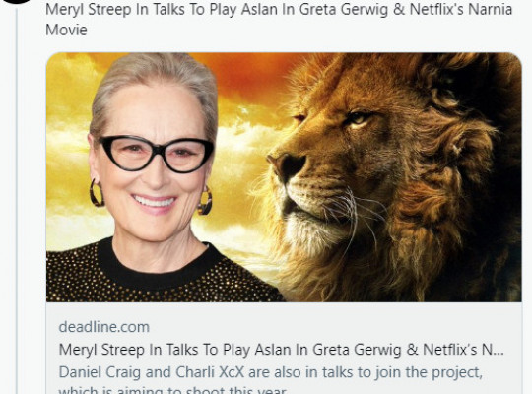Click the word "Movie" in the tweet

[x=67, y=30]
